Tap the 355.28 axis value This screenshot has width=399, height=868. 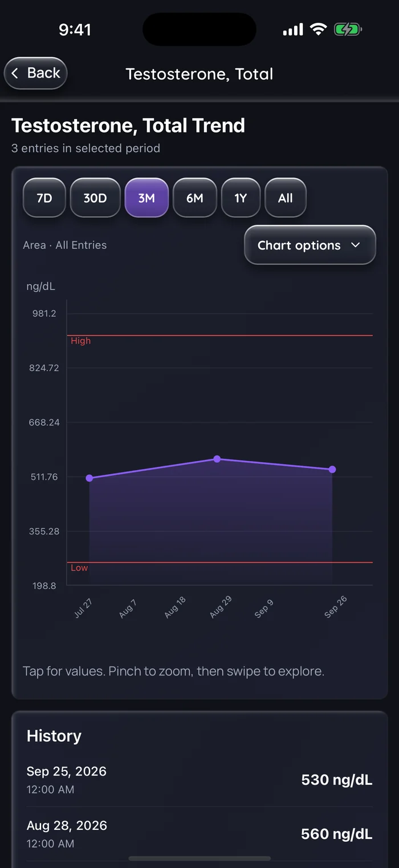click(x=44, y=531)
